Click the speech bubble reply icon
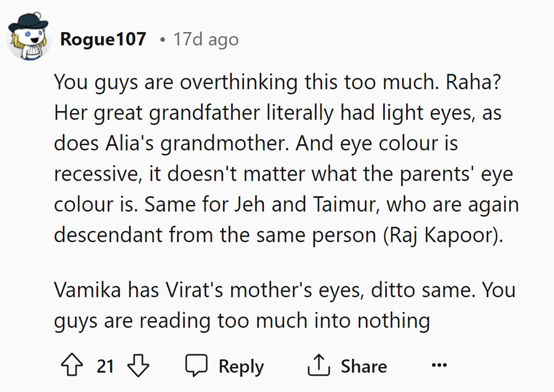Viewport: 554px width, 392px height. 196,366
